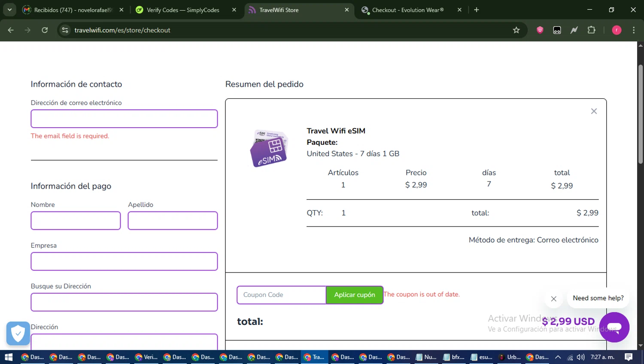The image size is (644, 364).
Task: Close the Checkout Evolution Wear tab
Action: pos(459,10)
